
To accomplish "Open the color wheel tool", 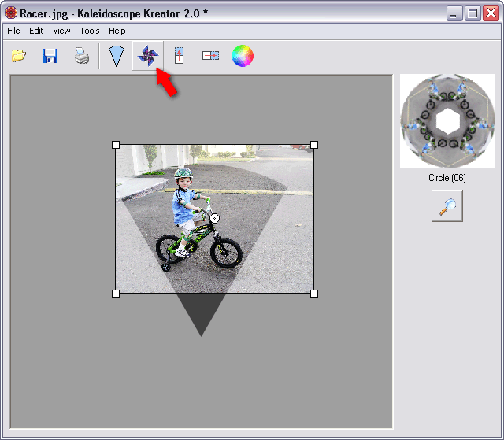I will tap(243, 56).
